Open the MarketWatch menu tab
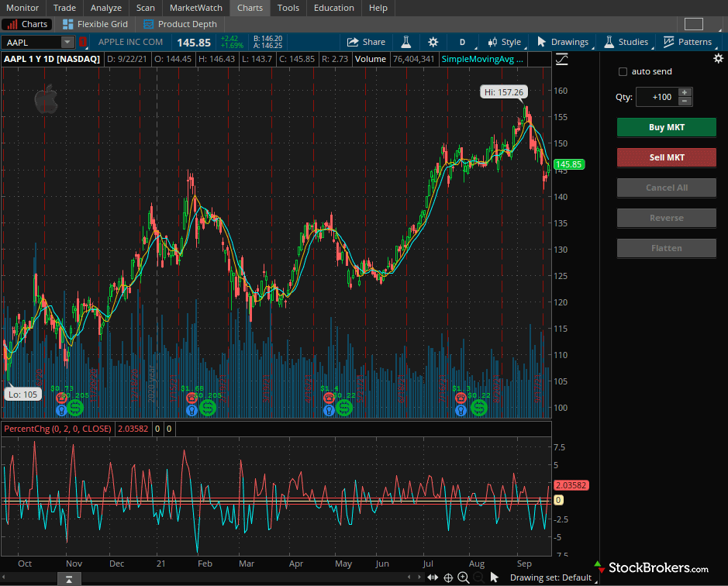Image resolution: width=728 pixels, height=586 pixels. pos(195,8)
